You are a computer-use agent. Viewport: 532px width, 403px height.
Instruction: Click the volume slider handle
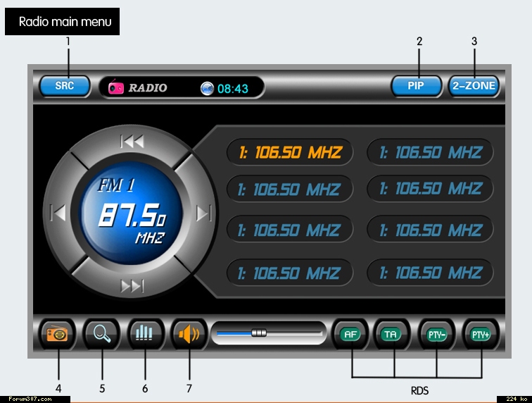(x=259, y=333)
